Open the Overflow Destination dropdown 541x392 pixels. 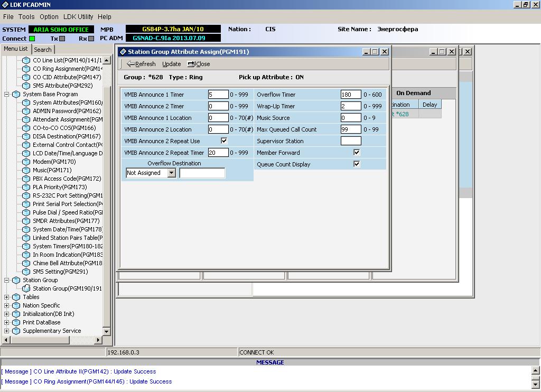[x=171, y=173]
